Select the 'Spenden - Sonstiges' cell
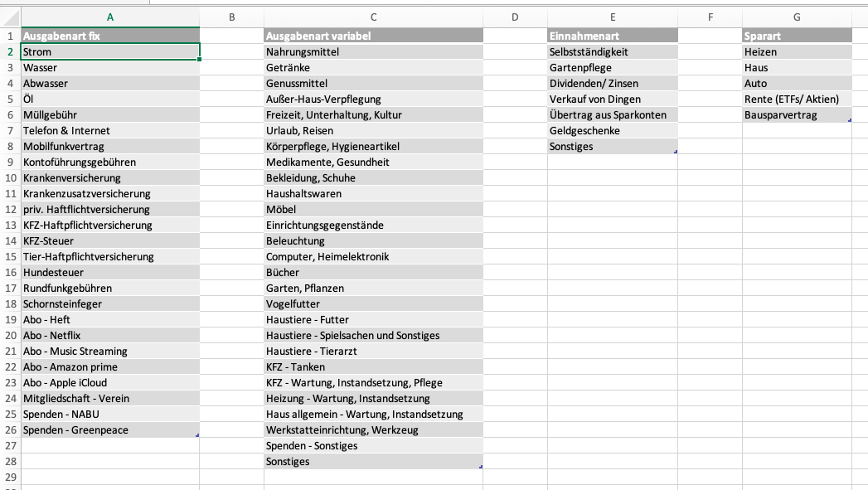 374,446
